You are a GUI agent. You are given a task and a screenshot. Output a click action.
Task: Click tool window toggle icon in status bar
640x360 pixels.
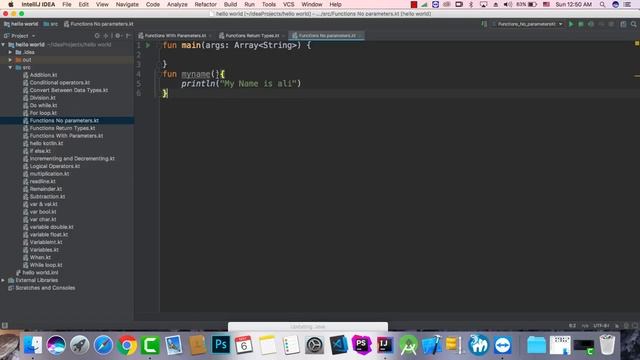(x=5, y=325)
